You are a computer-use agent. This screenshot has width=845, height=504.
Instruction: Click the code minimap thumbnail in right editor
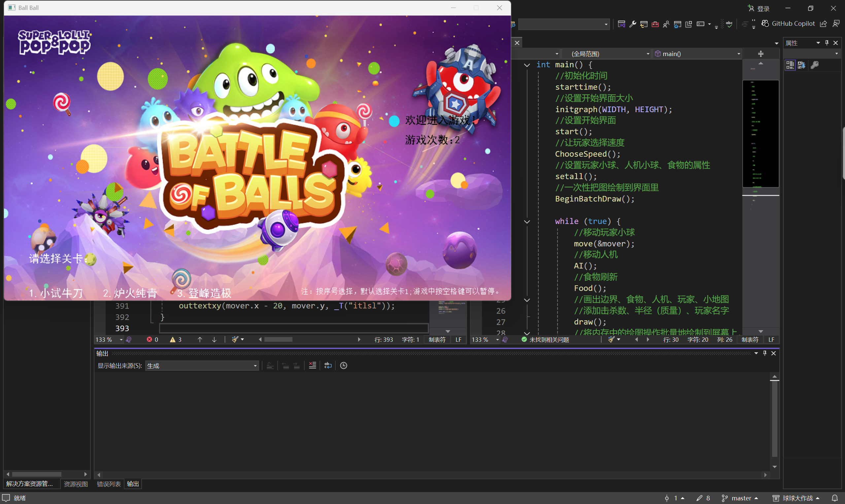click(760, 134)
